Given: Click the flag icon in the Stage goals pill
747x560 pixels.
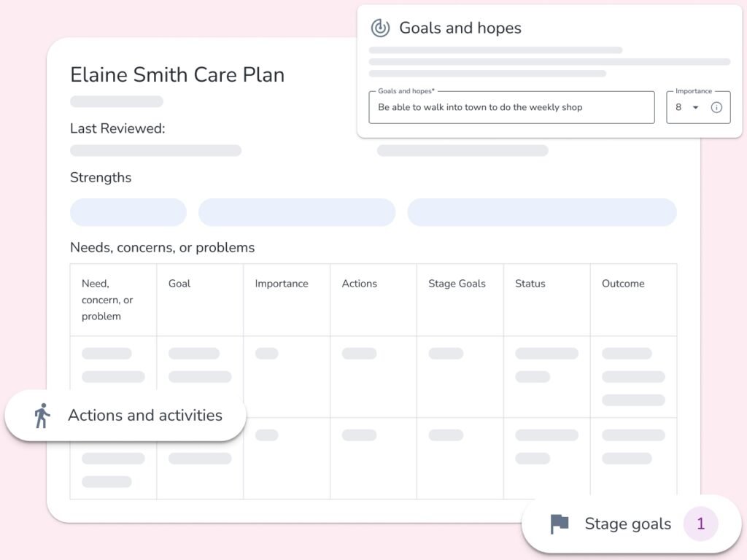Looking at the screenshot, I should [x=559, y=524].
